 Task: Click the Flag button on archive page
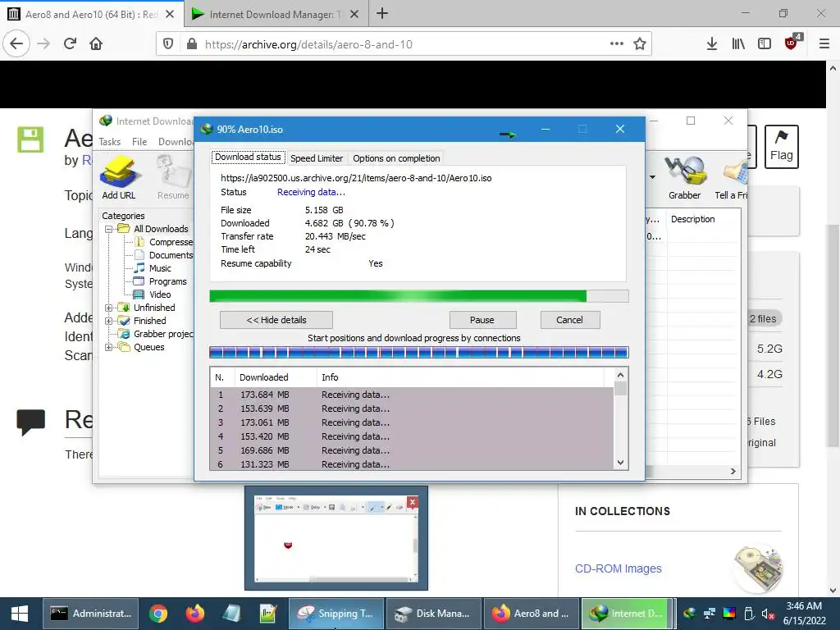781,147
